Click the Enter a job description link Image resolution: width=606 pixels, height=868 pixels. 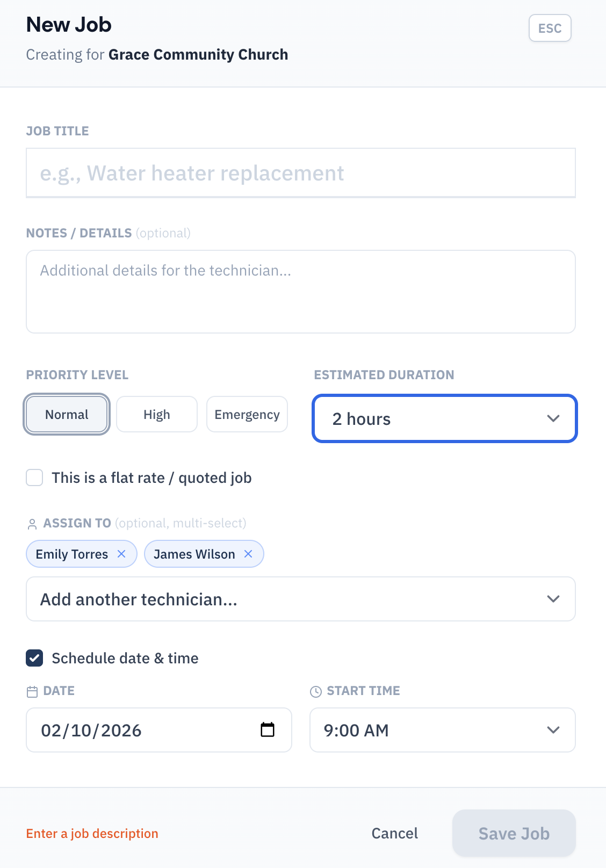click(x=92, y=833)
